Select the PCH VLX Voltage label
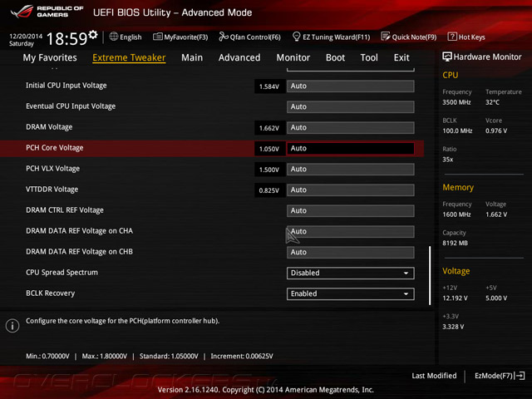This screenshot has height=399, width=532. click(52, 169)
